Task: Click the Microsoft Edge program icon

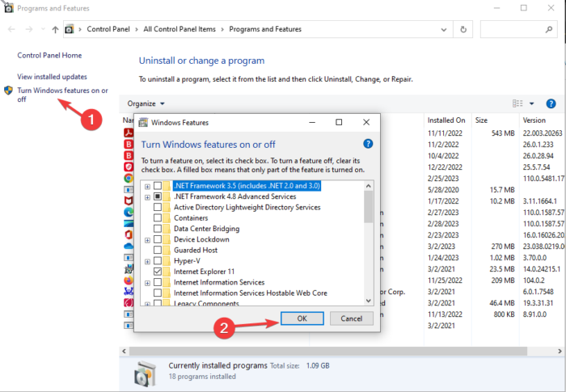Action: [x=129, y=212]
